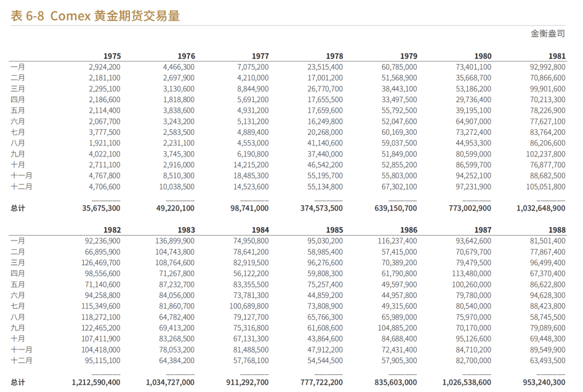Click the table title 表 6-8 Comex 黄金期货交易量
583x392 pixels.
click(x=95, y=15)
